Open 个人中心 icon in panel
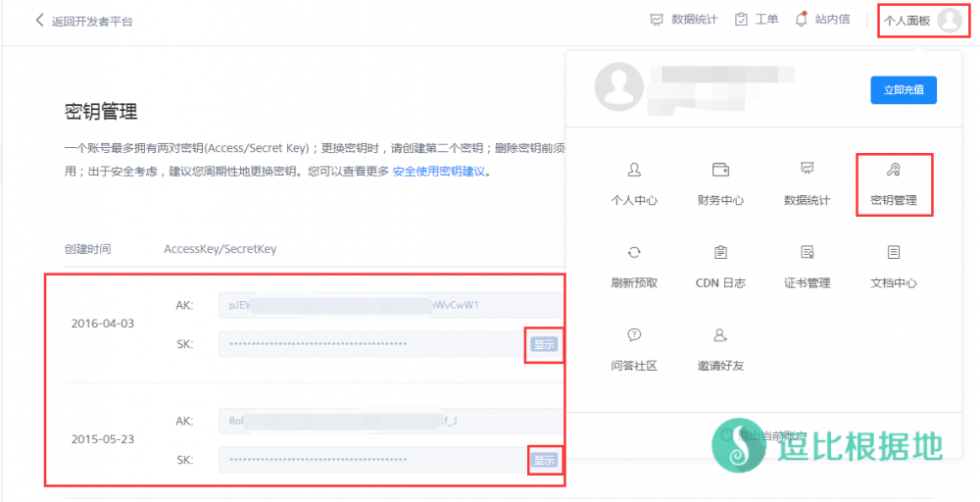 point(634,170)
